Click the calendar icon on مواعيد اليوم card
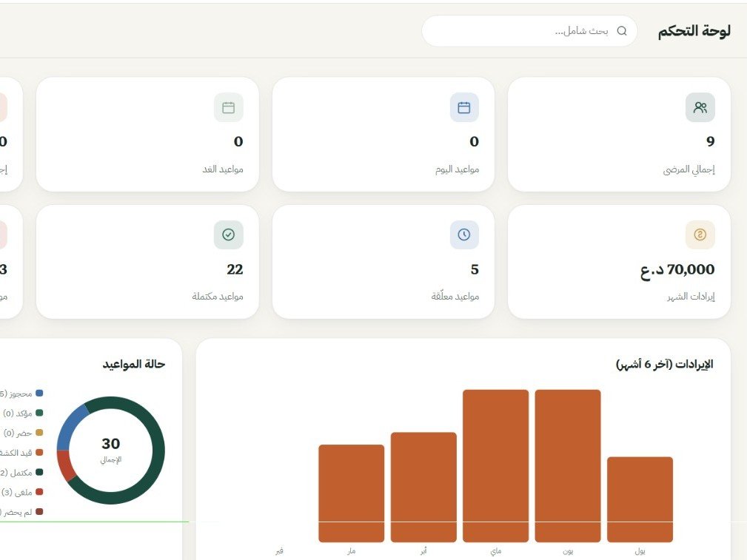This screenshot has width=747, height=560. (x=464, y=107)
